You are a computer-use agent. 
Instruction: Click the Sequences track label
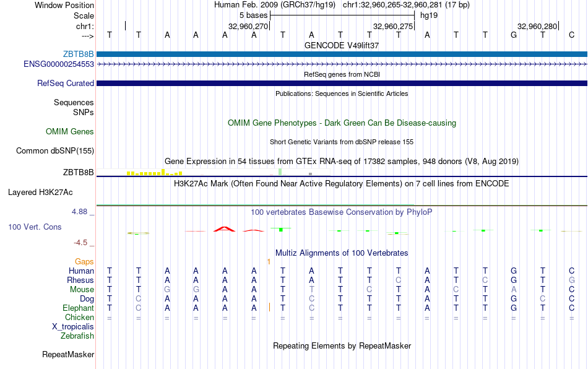click(74, 102)
